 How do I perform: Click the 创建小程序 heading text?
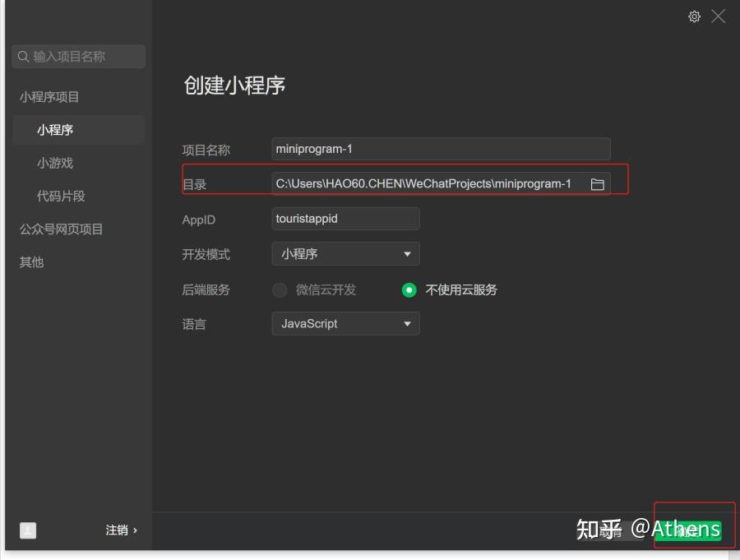(234, 86)
